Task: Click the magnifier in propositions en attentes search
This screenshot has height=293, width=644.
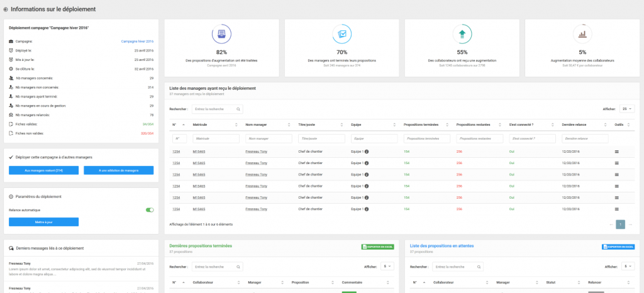Action: (x=479, y=267)
